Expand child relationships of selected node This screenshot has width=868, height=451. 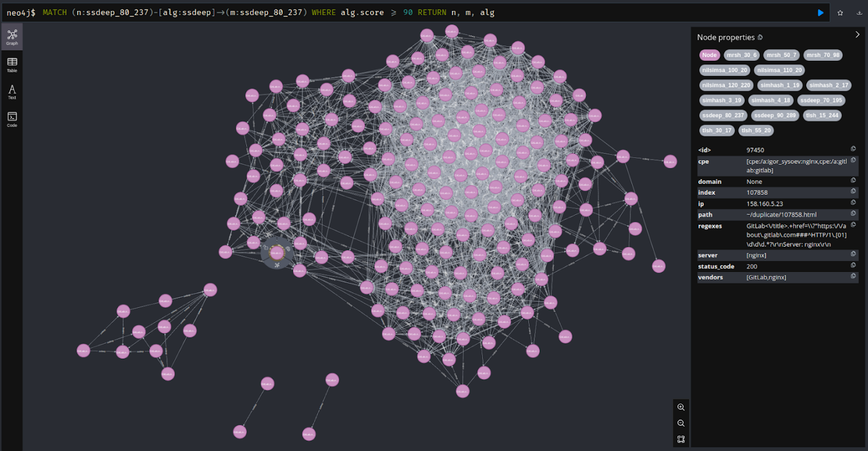[x=277, y=265]
